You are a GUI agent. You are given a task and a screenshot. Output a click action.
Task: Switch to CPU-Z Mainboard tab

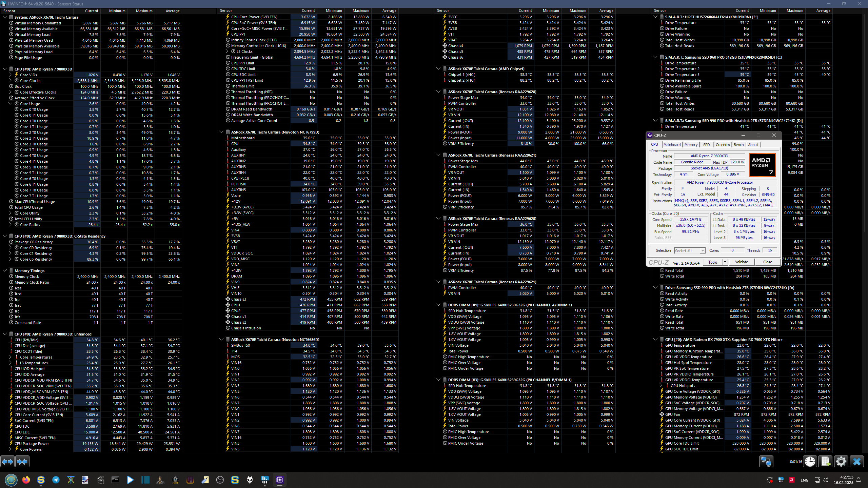pos(672,145)
